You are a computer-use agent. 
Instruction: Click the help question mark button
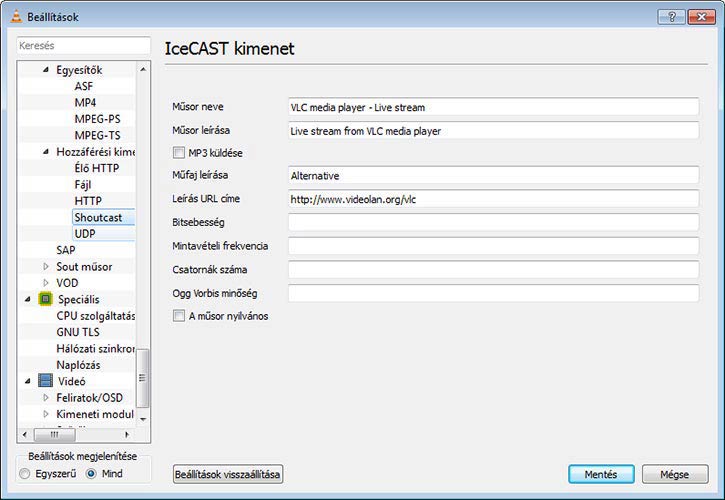(x=671, y=17)
